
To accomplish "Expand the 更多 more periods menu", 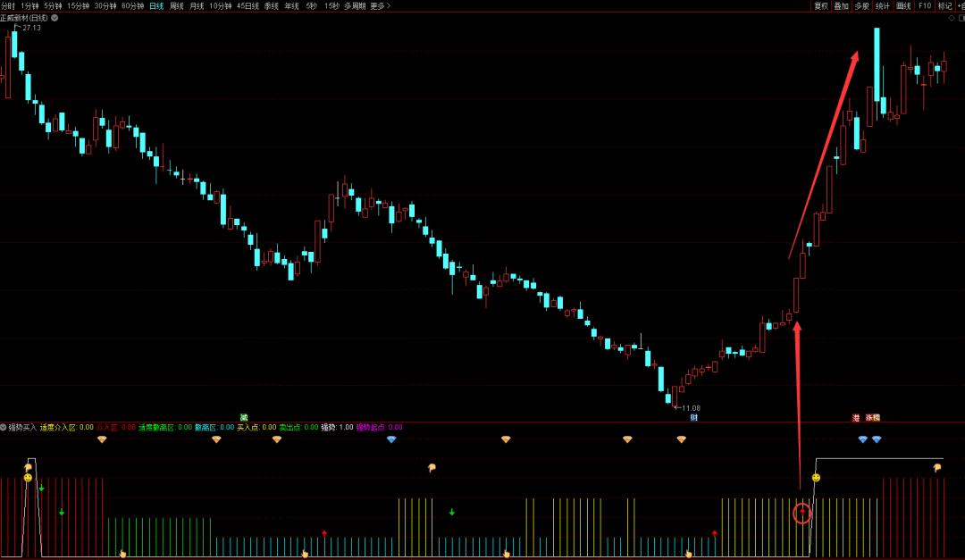I will 381,5.
